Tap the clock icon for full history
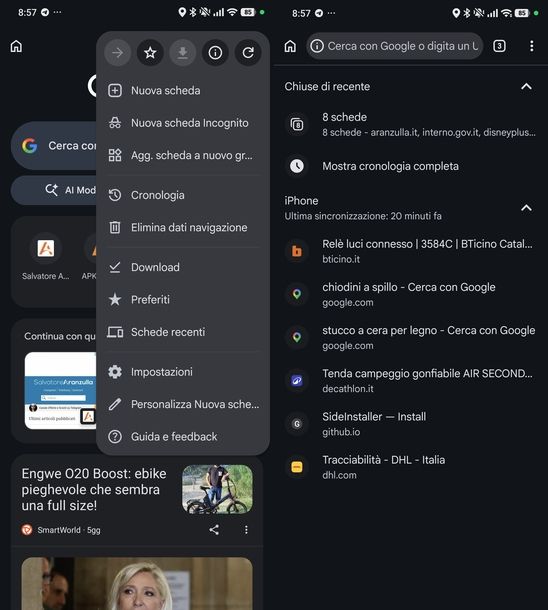Screen dimensions: 548x610 pos(297,166)
